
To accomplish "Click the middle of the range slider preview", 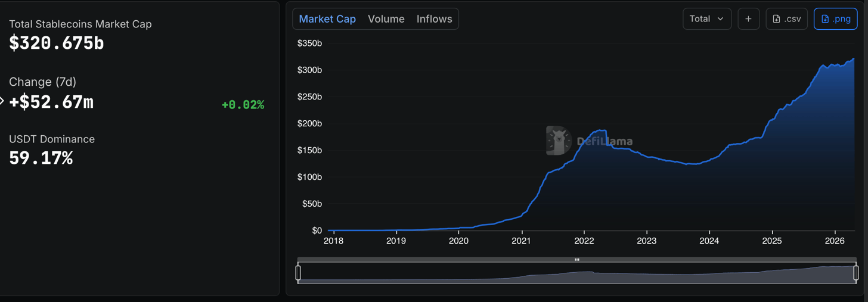I will coord(576,274).
